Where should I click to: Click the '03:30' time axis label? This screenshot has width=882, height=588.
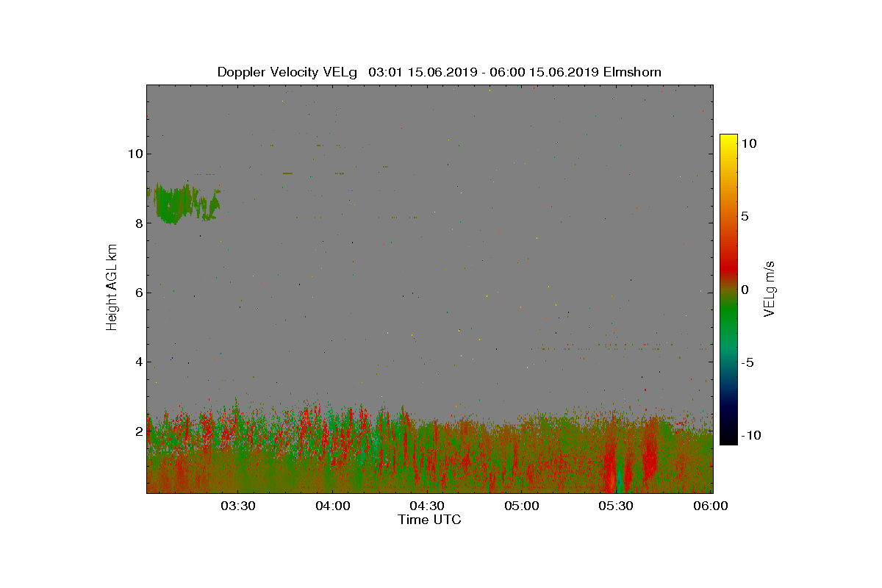coord(238,506)
